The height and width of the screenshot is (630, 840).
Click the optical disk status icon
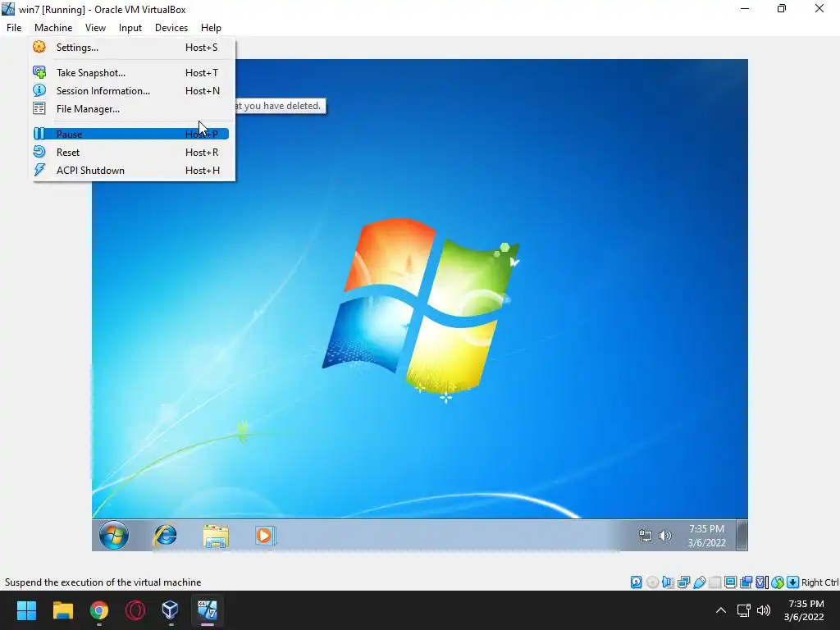(652, 582)
